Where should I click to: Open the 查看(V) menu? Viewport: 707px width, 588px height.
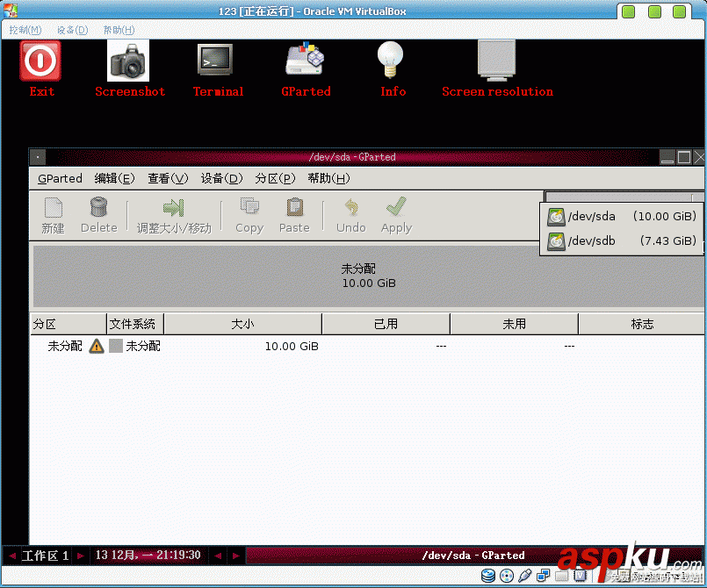click(x=168, y=178)
